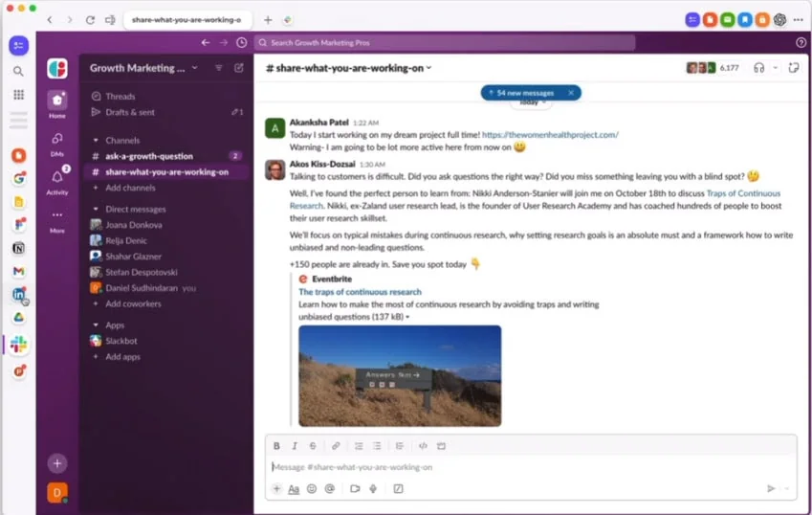Toggle bold formatting in message composer
This screenshot has width=812, height=515.
pyautogui.click(x=276, y=446)
